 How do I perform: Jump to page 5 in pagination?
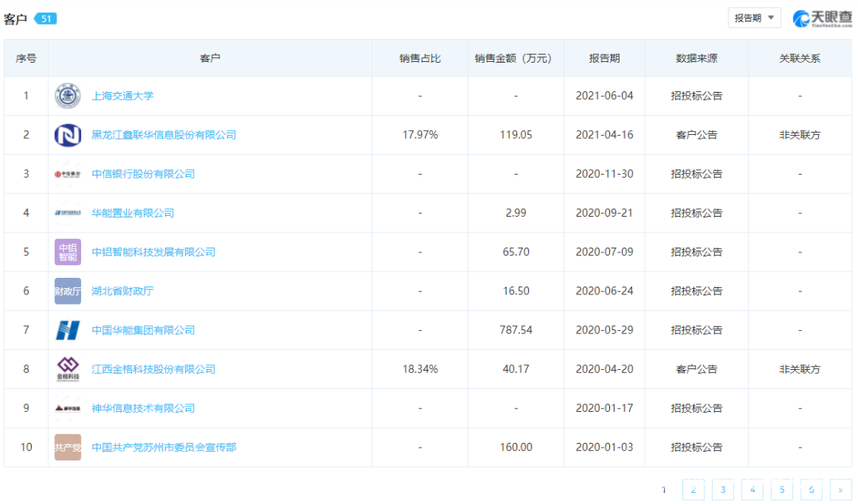tap(782, 490)
